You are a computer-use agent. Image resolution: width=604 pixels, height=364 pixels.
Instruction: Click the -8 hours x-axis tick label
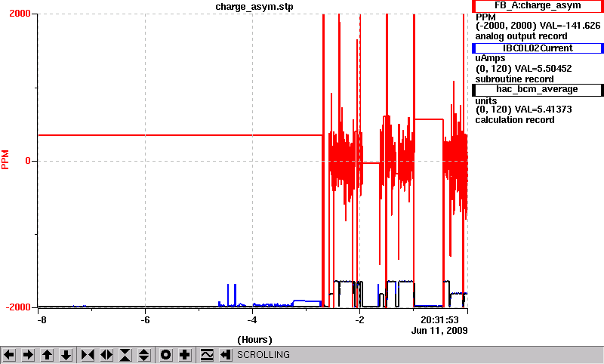point(42,320)
